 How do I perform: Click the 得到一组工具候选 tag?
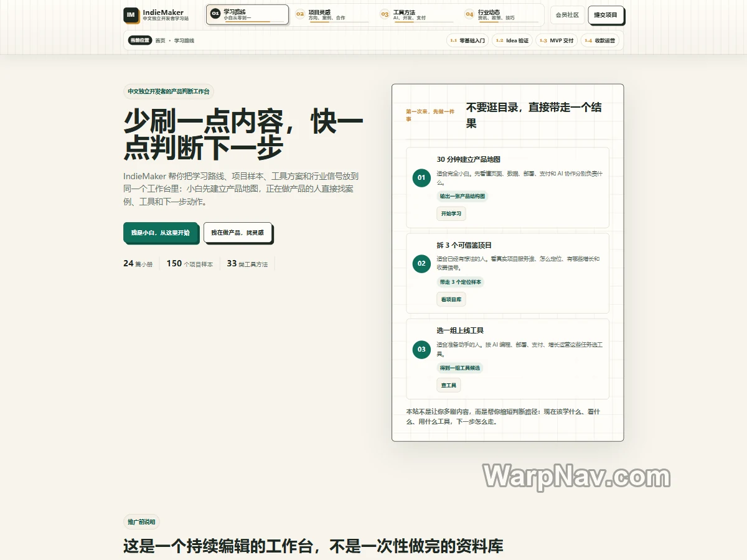(460, 368)
